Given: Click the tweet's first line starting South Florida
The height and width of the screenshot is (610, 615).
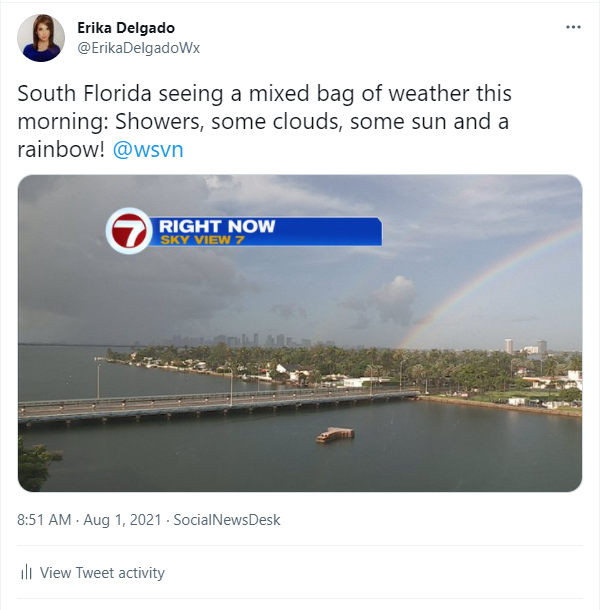Looking at the screenshot, I should (x=265, y=95).
